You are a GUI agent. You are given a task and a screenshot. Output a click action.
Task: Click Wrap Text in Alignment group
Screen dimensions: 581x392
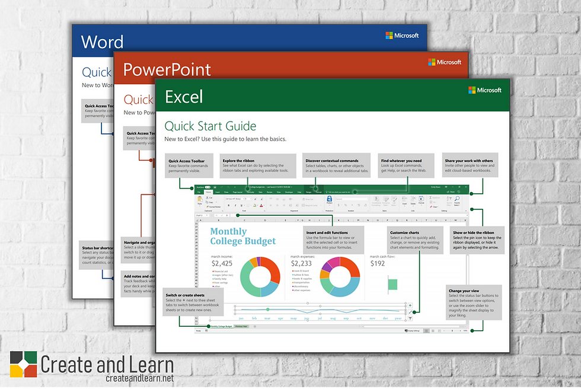tap(308, 199)
